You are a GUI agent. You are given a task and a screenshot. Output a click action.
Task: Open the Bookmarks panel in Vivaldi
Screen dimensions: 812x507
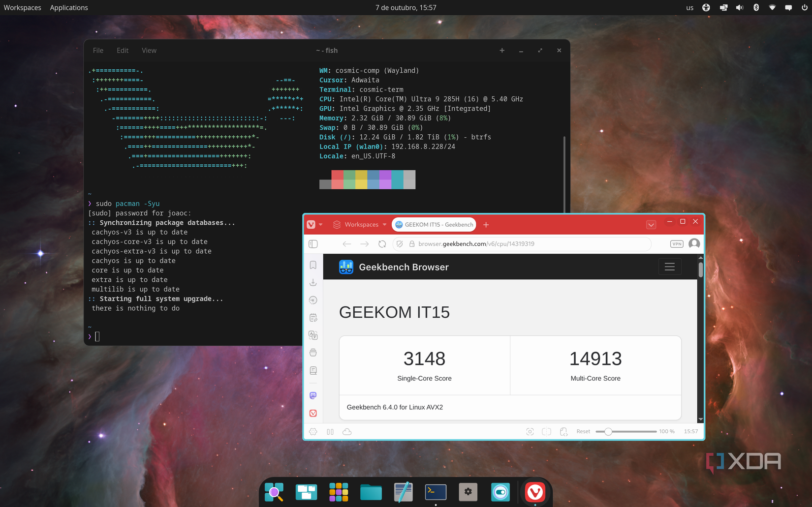point(313,265)
